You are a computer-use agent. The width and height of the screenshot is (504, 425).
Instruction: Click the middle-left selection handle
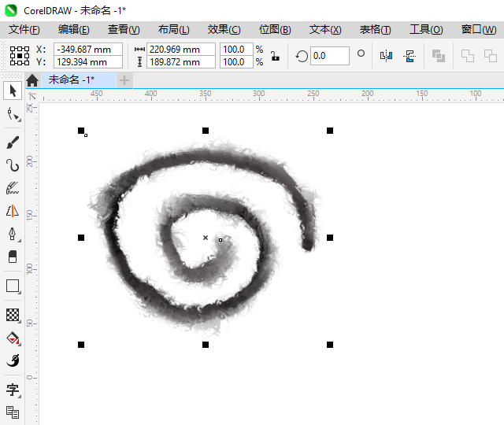click(x=81, y=238)
